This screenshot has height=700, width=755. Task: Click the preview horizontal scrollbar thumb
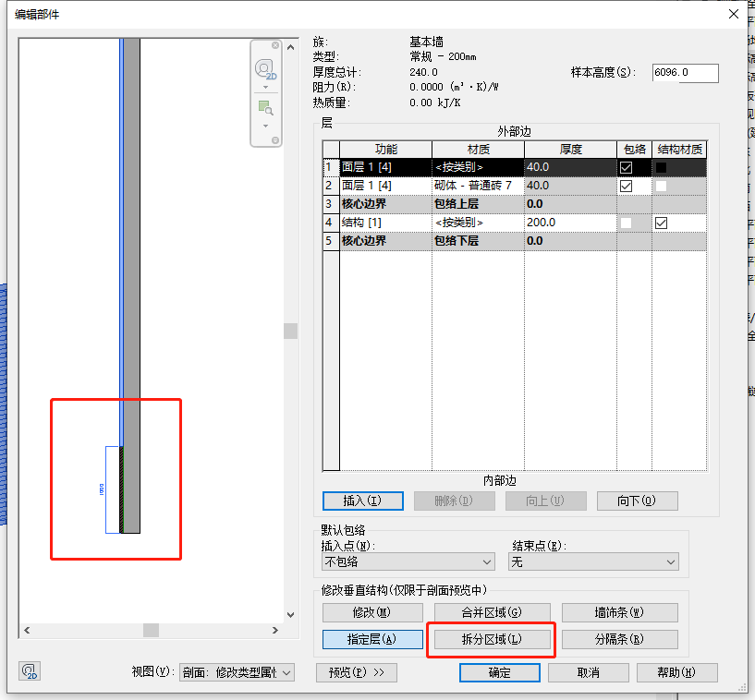pyautogui.click(x=152, y=630)
